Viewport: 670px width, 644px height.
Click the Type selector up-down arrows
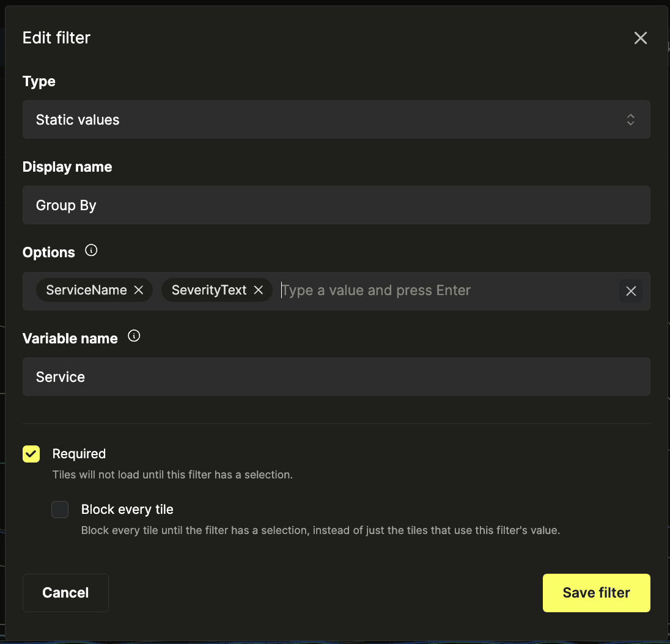(x=630, y=120)
